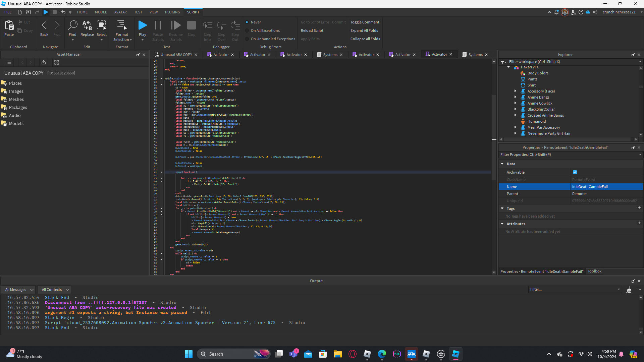Image resolution: width=644 pixels, height=362 pixels.
Task: Open the Meshes folder in Asset Manager
Action: click(x=16, y=99)
